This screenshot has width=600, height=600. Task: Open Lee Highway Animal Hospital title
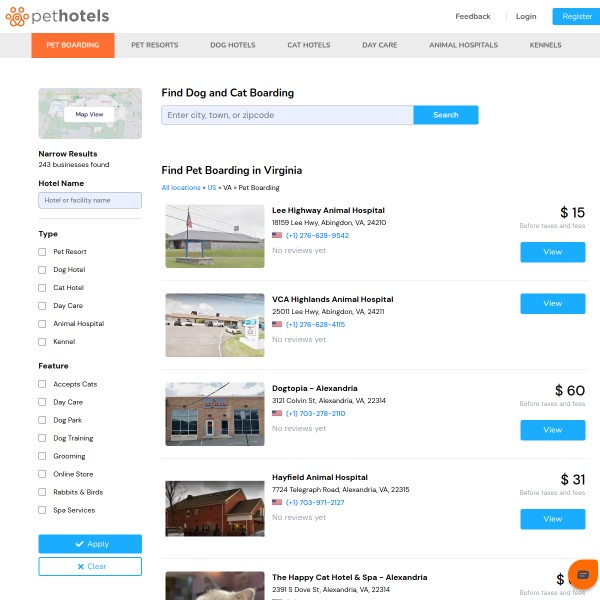tap(328, 210)
